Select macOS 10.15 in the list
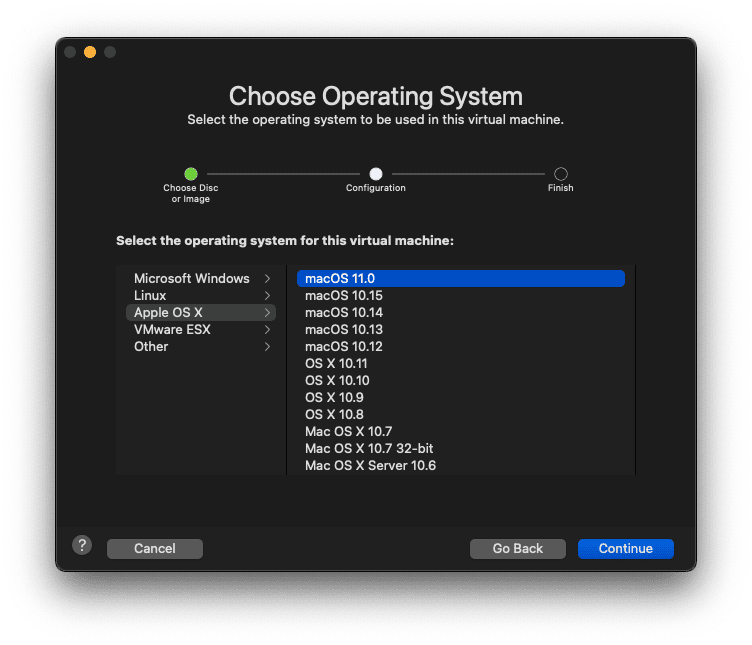 point(460,295)
